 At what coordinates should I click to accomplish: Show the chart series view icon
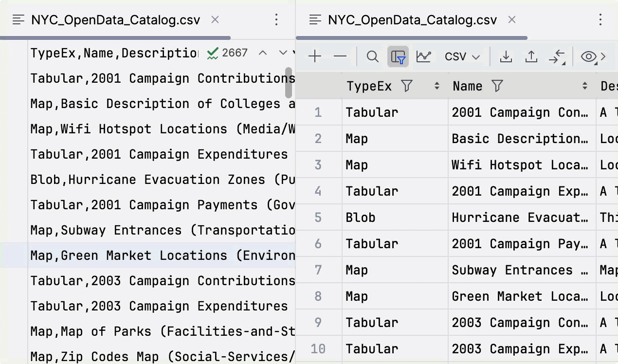pos(423,56)
